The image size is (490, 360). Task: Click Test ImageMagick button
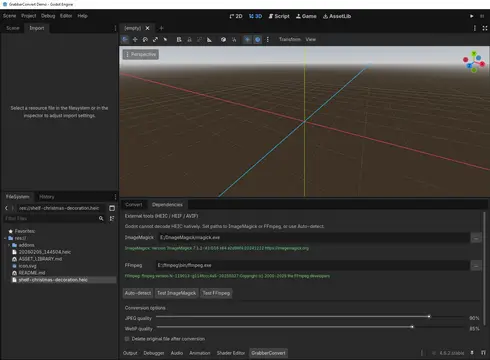pyautogui.click(x=176, y=293)
